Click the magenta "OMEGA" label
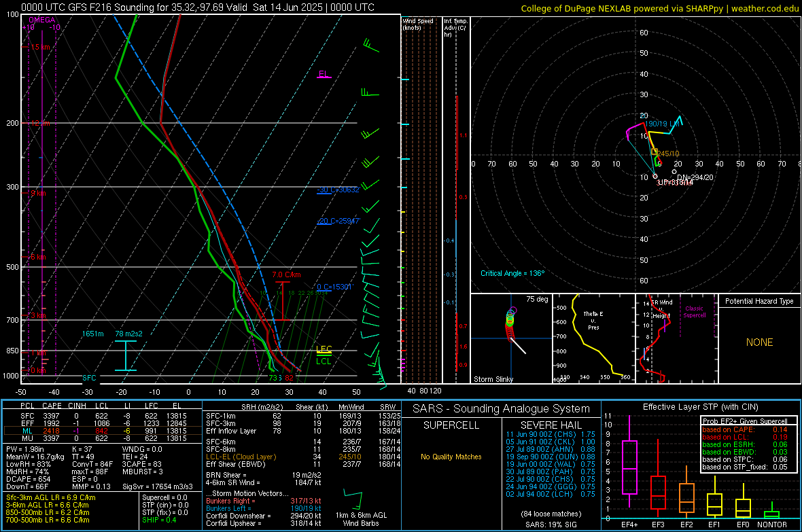 (42, 20)
